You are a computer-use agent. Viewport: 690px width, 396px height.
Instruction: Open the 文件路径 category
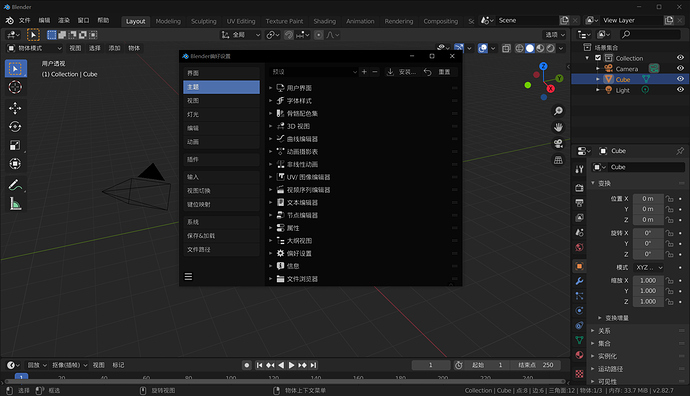tap(221, 249)
